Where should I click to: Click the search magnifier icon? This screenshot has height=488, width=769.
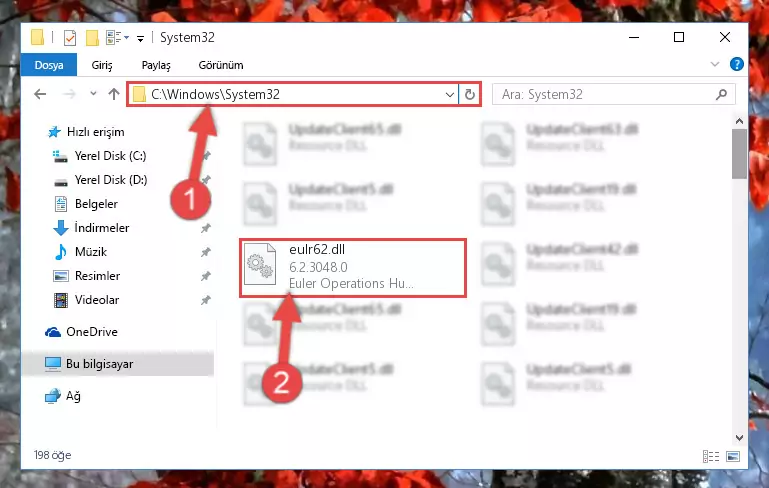point(721,94)
